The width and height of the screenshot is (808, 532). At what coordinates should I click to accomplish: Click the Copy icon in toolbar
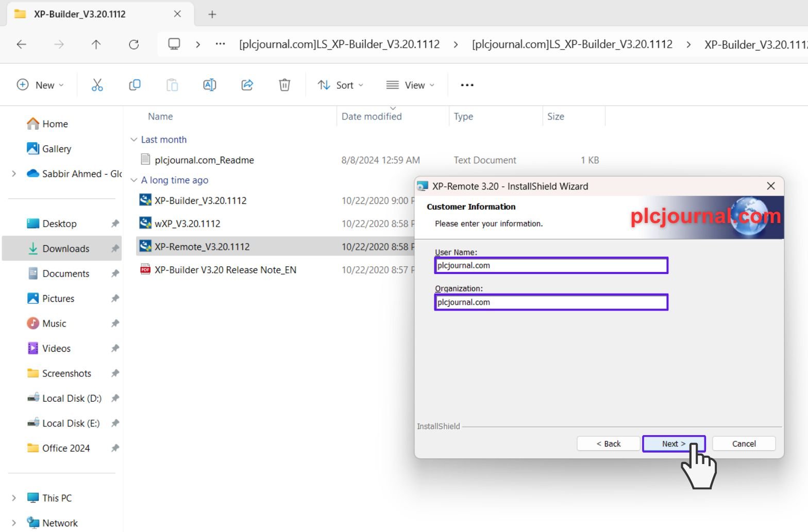(134, 85)
